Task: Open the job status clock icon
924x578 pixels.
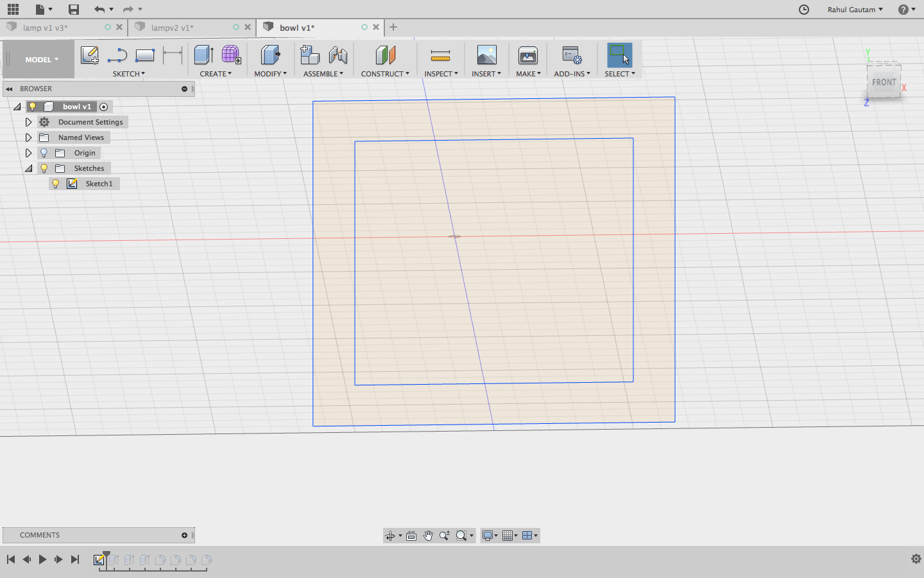Action: click(x=804, y=9)
